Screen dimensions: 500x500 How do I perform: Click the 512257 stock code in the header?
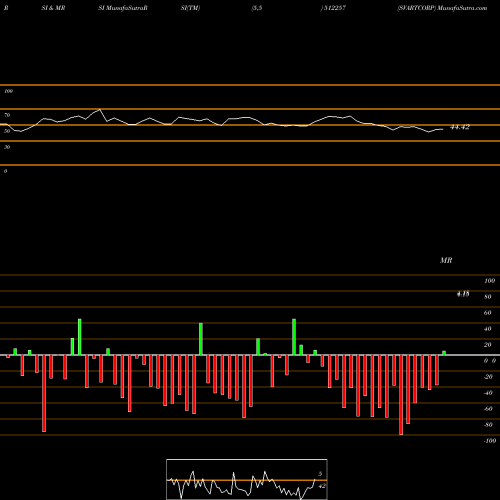click(x=334, y=8)
